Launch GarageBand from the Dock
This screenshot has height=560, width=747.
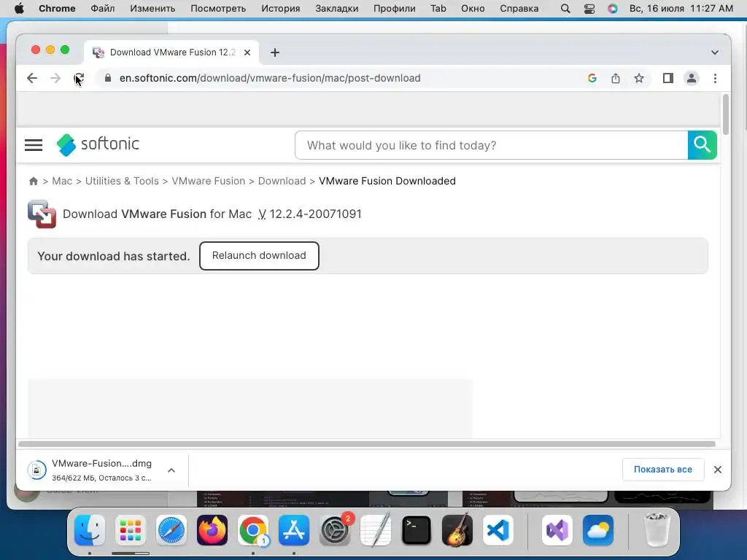[457, 530]
